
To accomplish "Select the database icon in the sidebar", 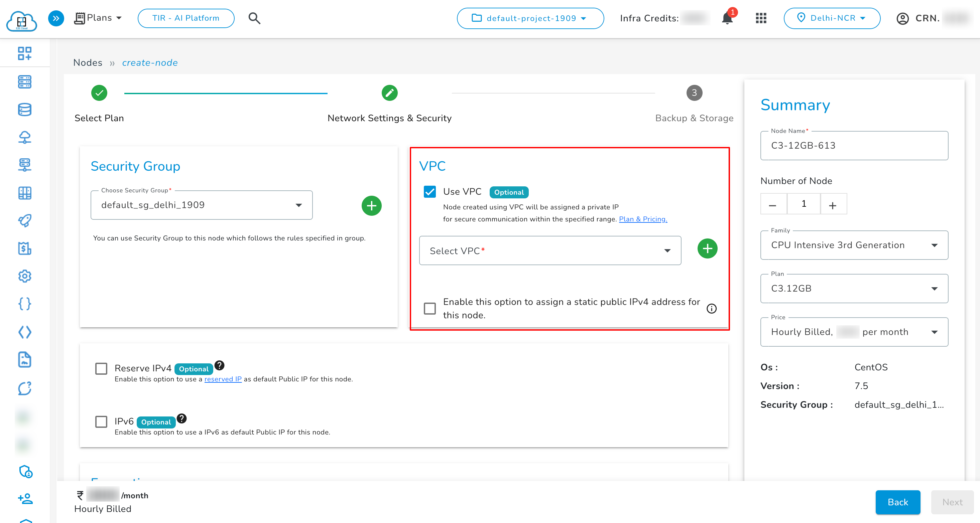I will [24, 110].
